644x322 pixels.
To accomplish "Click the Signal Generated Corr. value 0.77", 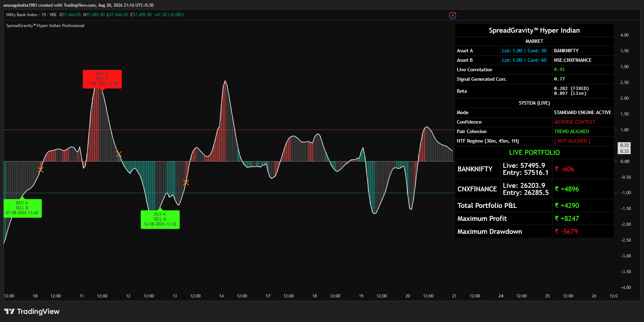I will coord(559,79).
